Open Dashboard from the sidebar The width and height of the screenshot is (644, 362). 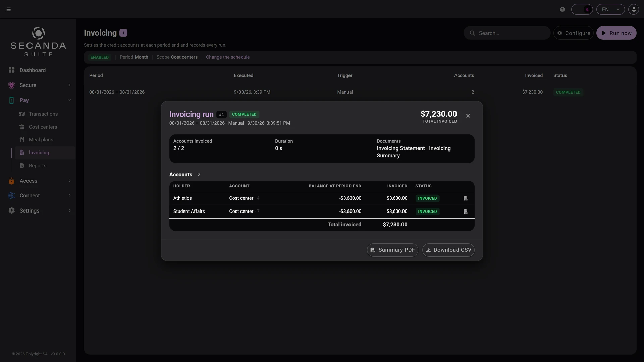[x=33, y=70]
